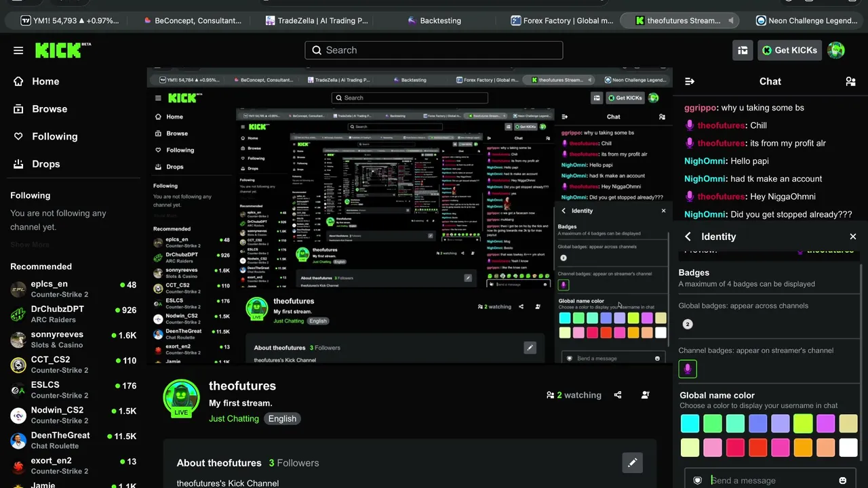
Task: Switch to YM1! trading browser tab
Action: tap(70, 21)
